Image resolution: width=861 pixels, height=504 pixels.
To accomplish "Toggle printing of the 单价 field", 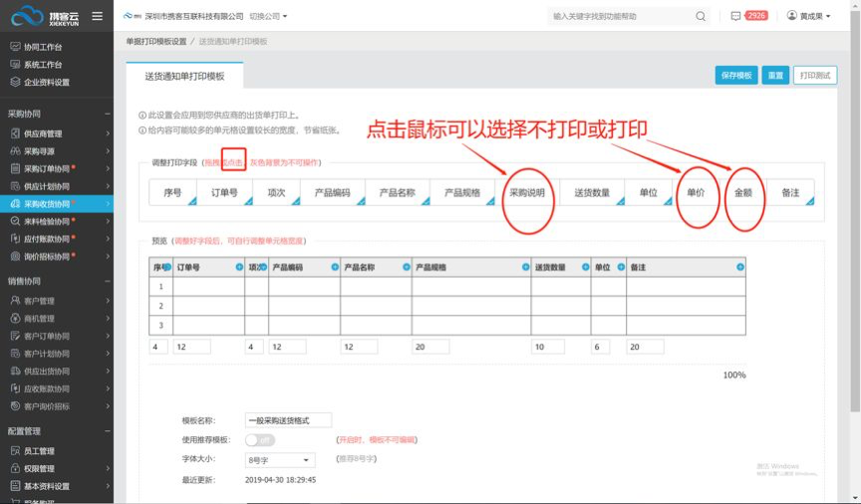I will click(696, 192).
